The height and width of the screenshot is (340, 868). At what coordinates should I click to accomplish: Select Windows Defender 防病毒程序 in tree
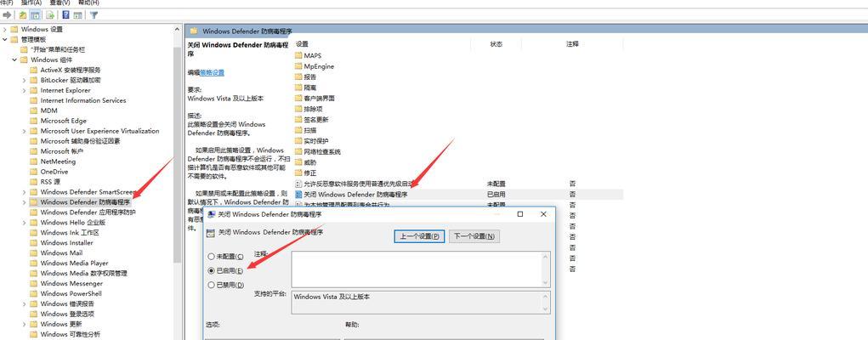click(x=85, y=202)
